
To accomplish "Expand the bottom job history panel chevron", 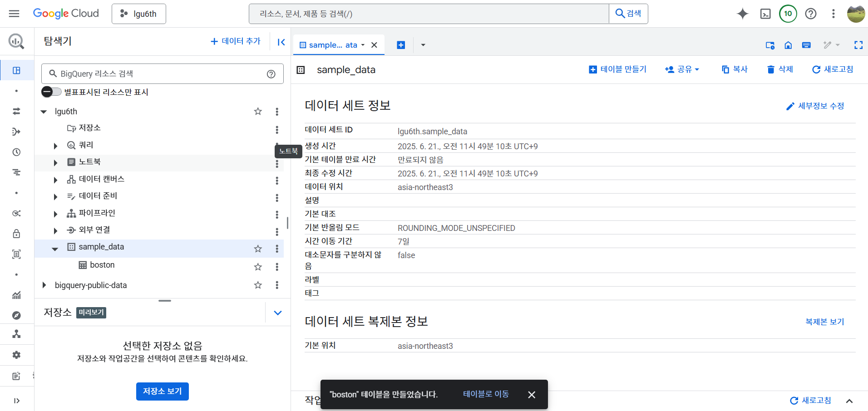I will point(849,401).
